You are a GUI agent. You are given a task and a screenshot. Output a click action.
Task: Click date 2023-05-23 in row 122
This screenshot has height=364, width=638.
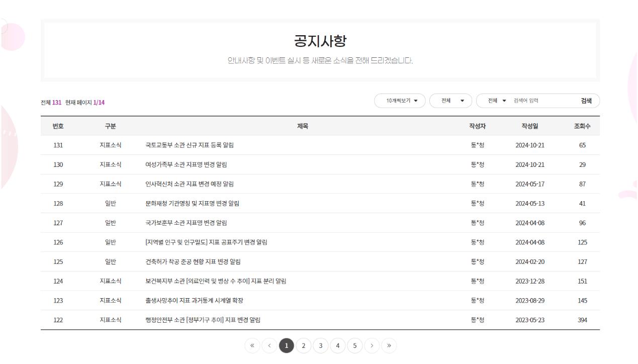tap(530, 320)
